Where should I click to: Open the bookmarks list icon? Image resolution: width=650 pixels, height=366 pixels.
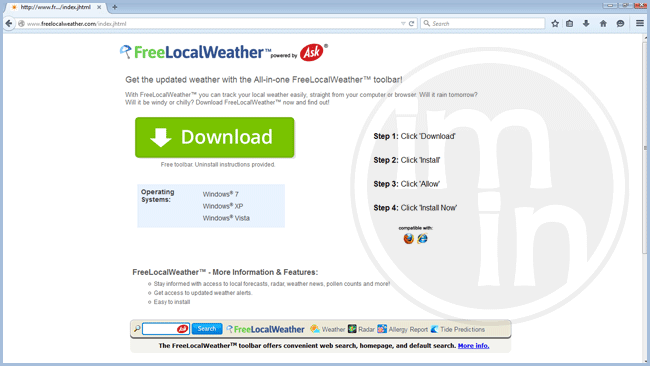pyautogui.click(x=570, y=24)
